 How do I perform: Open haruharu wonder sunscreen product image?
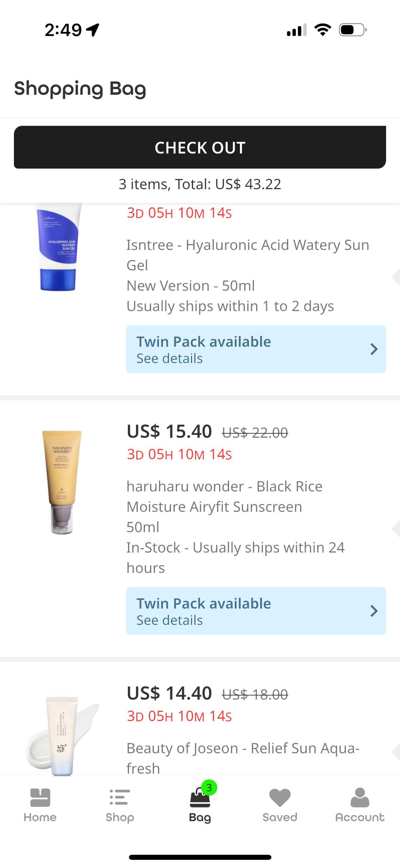pyautogui.click(x=62, y=482)
